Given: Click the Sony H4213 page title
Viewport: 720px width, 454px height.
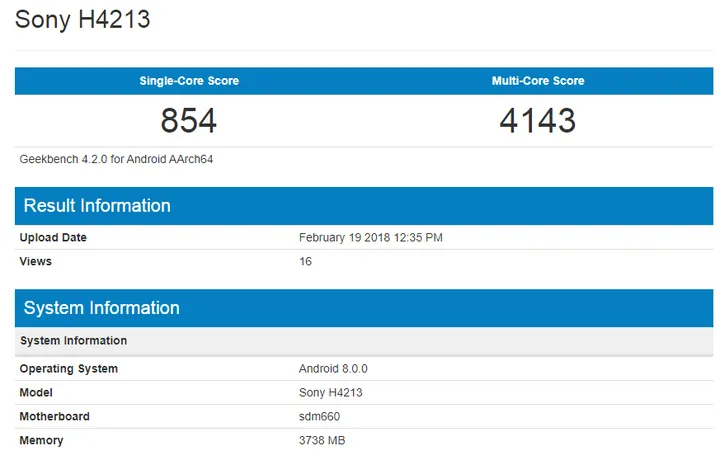Looking at the screenshot, I should [83, 20].
